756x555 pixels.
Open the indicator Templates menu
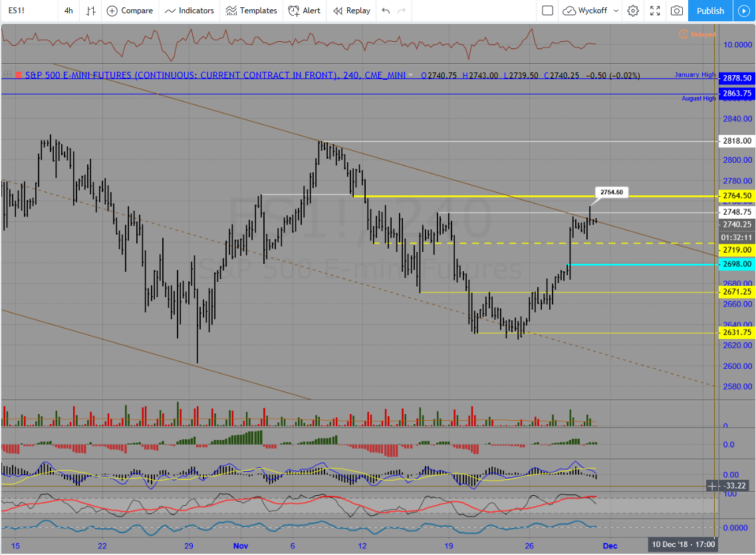251,11
